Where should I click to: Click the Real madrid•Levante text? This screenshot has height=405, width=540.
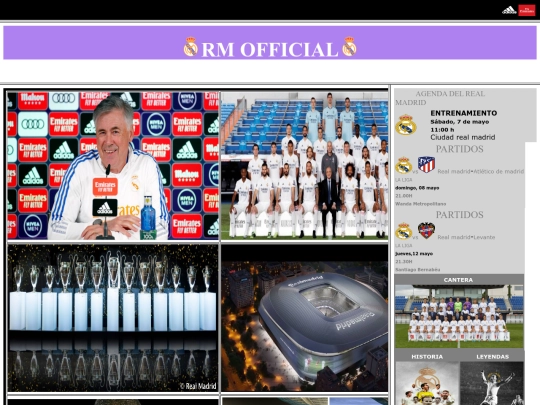pos(466,237)
